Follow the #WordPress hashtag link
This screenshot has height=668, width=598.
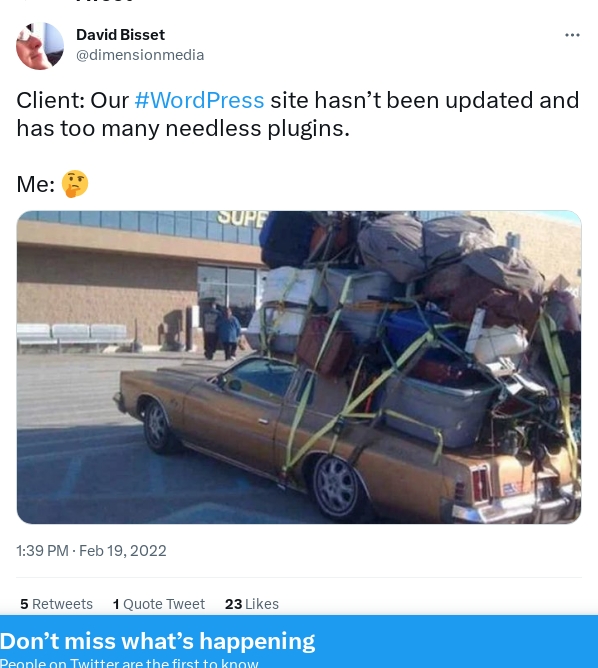(x=199, y=101)
